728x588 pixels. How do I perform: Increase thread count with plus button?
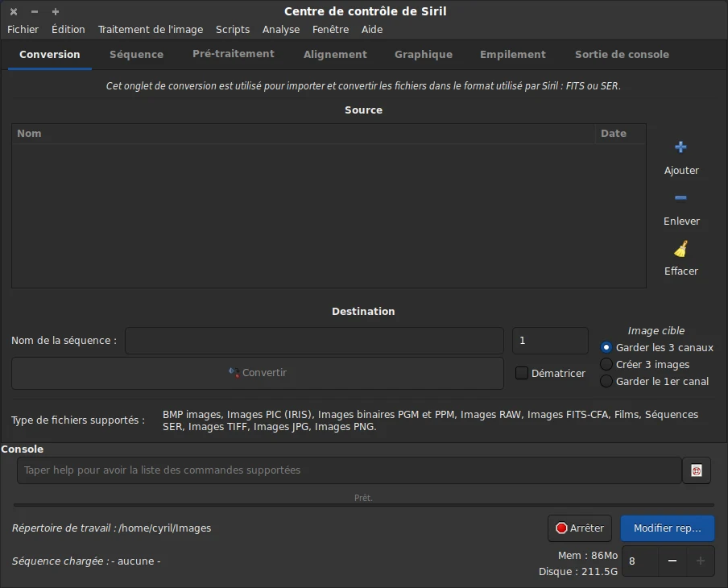point(700,561)
